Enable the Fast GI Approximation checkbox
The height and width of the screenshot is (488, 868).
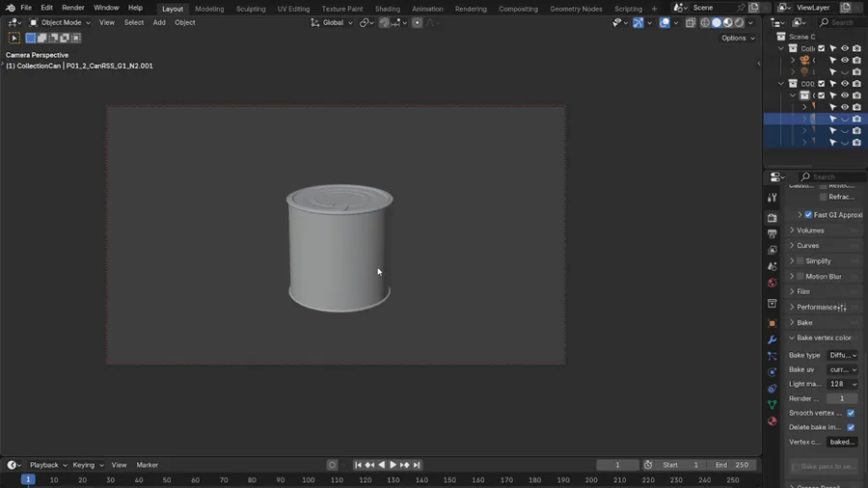(808, 215)
